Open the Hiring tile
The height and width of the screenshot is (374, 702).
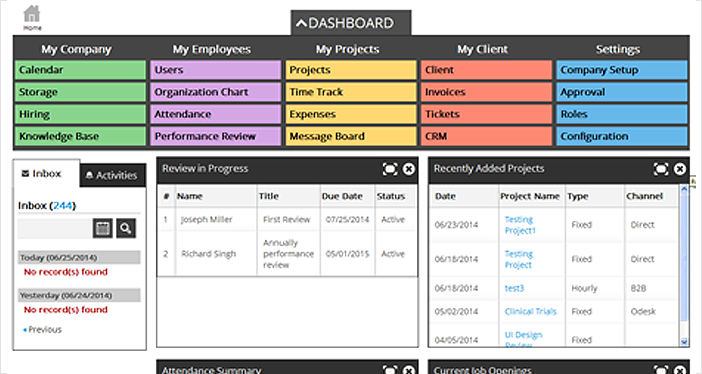80,114
